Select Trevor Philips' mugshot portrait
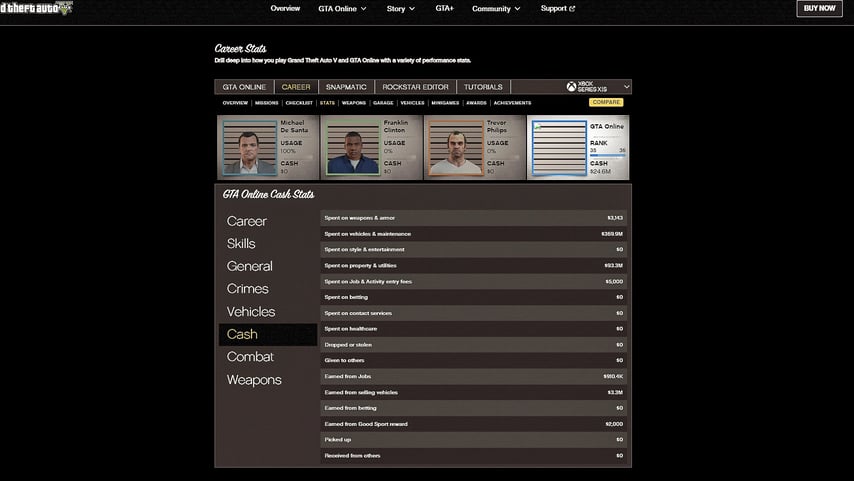This screenshot has width=854, height=481. [x=455, y=148]
